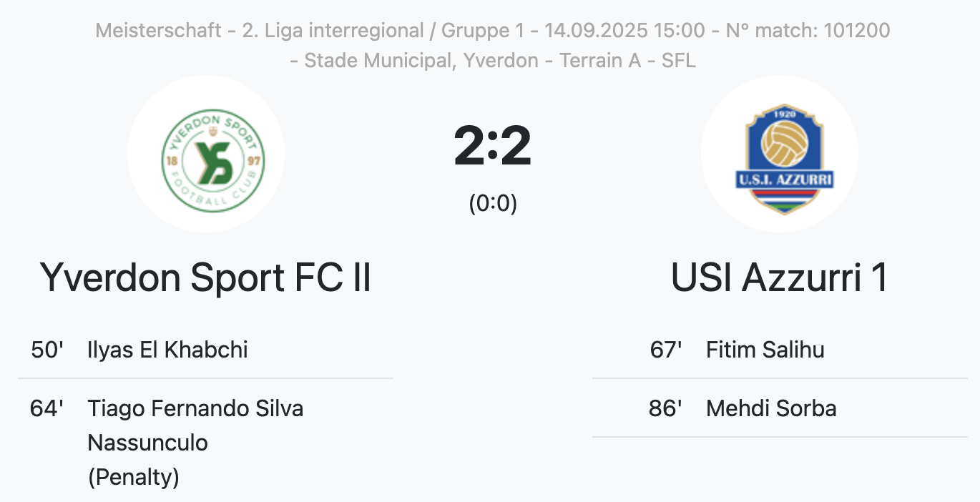Click the 50' goal minute

click(x=47, y=350)
